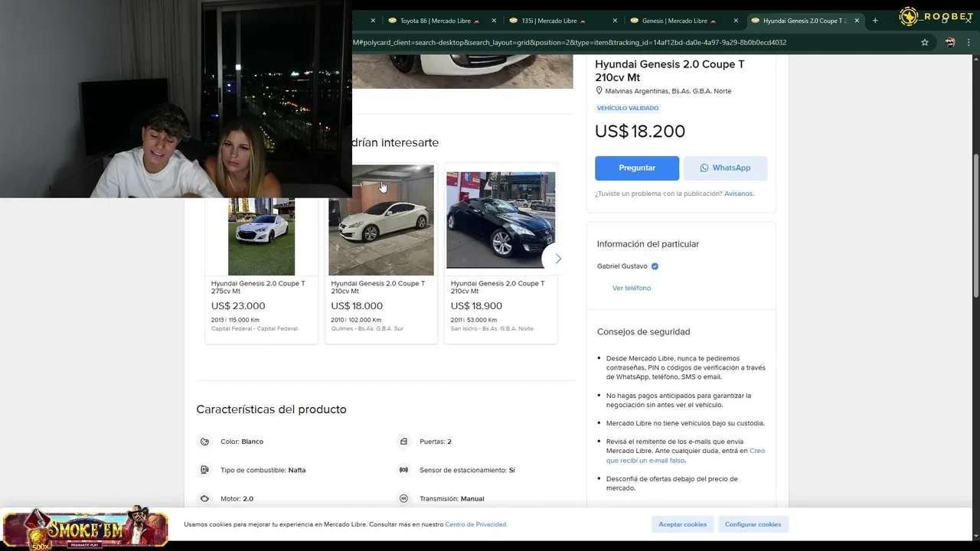Close the Hyundai Genesis 2.0 Coupe tab
This screenshot has width=980, height=551.
pyautogui.click(x=857, y=21)
